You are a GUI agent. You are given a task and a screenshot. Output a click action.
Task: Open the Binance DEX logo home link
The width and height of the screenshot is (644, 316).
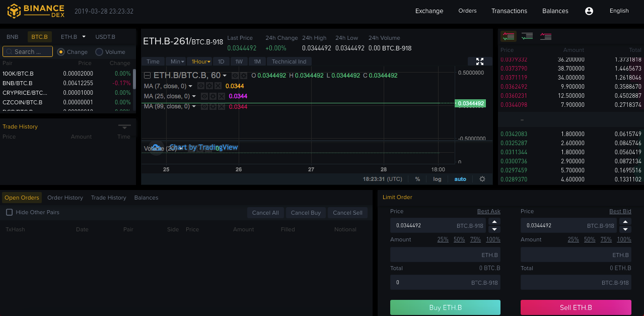[36, 11]
